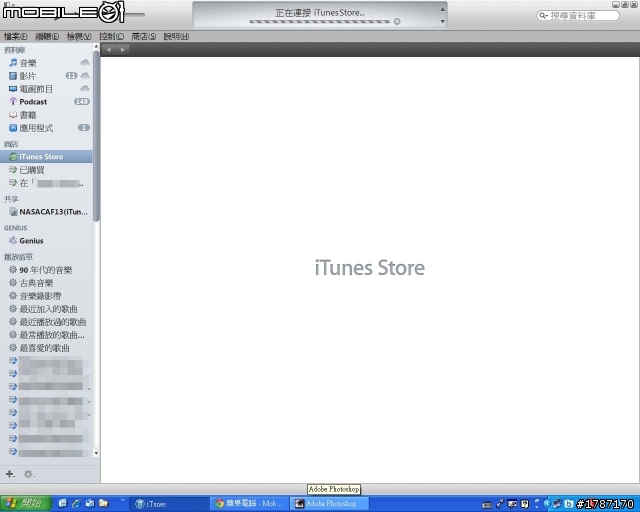Click the cloud icon next to 電視節目
Image resolution: width=640 pixels, height=512 pixels.
click(84, 89)
